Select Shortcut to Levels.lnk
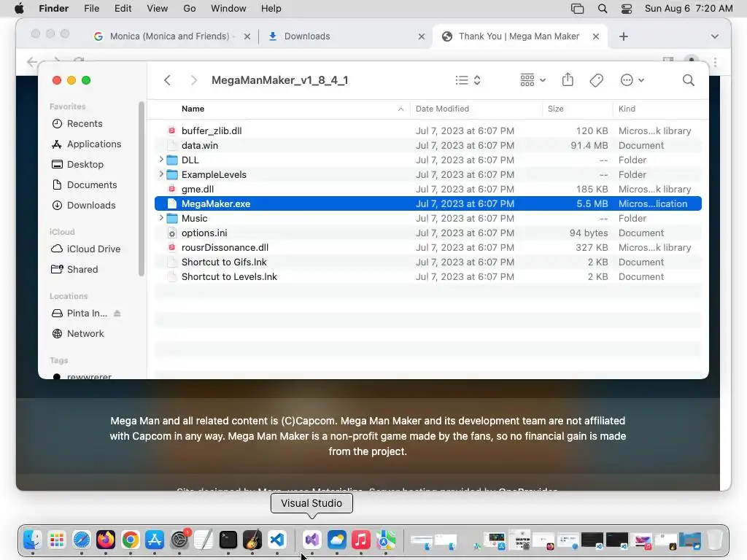 (427, 276)
